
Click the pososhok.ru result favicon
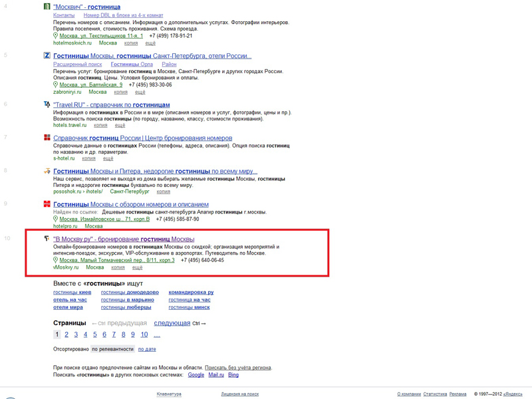tap(47, 171)
